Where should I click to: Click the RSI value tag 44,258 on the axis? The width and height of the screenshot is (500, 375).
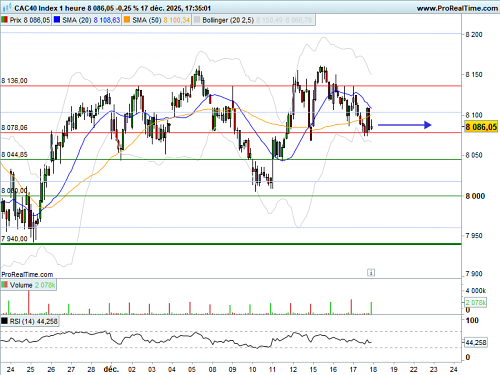click(x=476, y=342)
